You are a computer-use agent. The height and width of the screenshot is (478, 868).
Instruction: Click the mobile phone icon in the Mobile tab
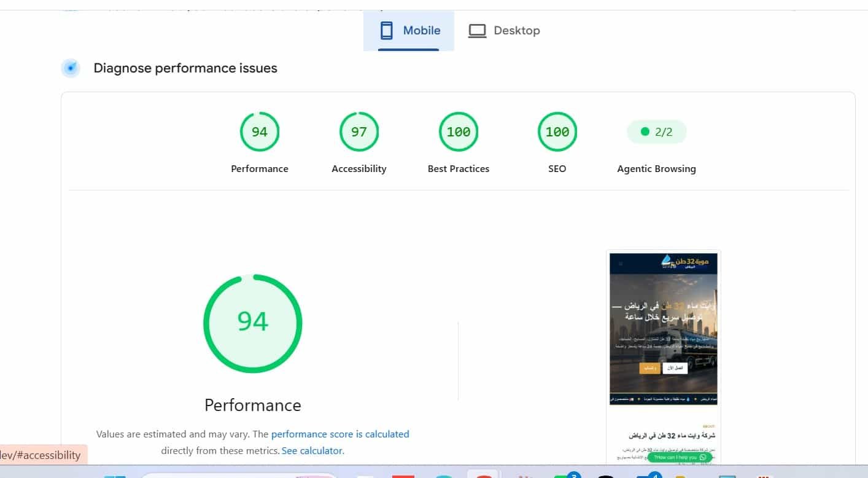tap(386, 31)
